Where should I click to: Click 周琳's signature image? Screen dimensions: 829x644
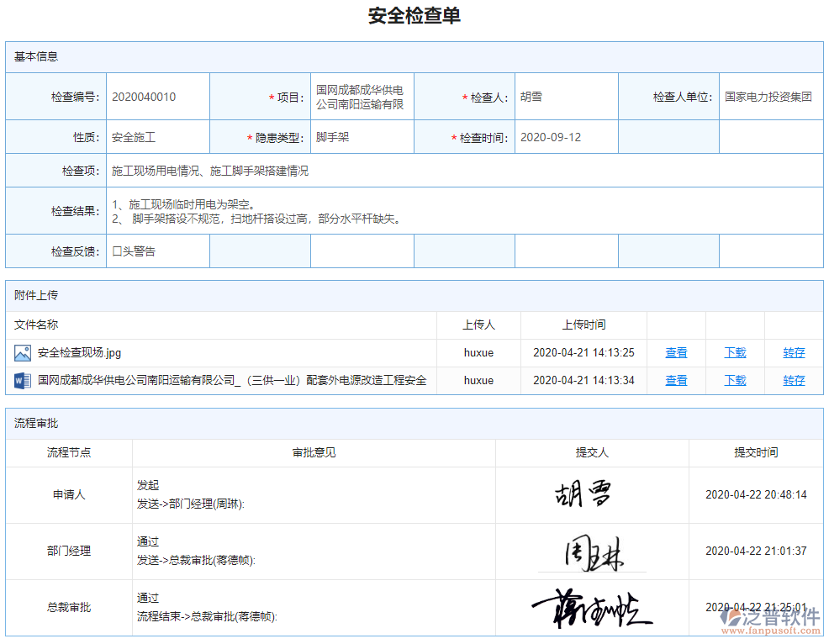click(x=592, y=551)
